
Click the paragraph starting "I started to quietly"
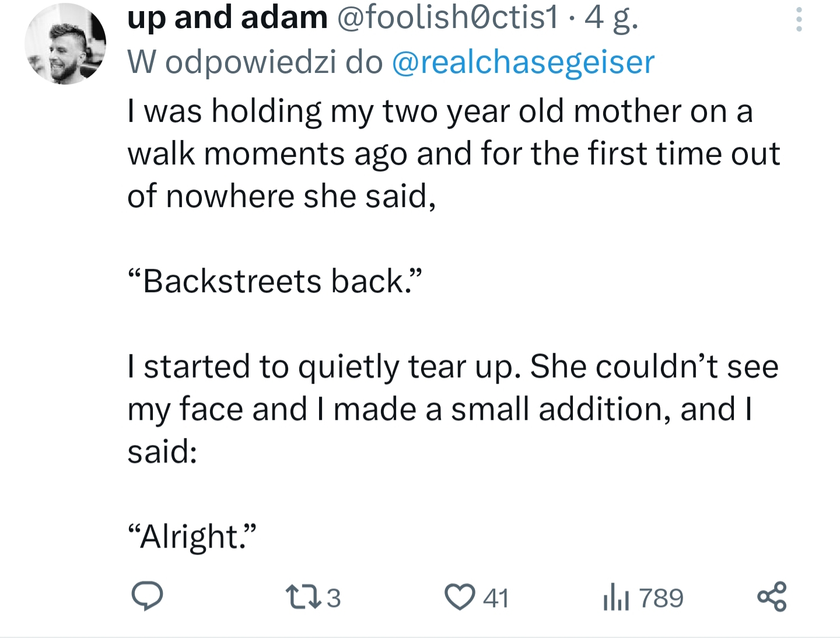pyautogui.click(x=453, y=366)
